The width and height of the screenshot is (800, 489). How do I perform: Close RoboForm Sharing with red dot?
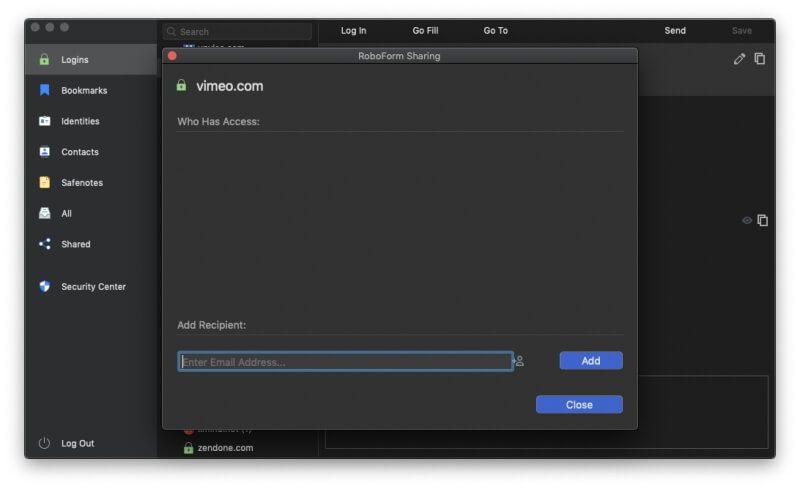pos(172,56)
